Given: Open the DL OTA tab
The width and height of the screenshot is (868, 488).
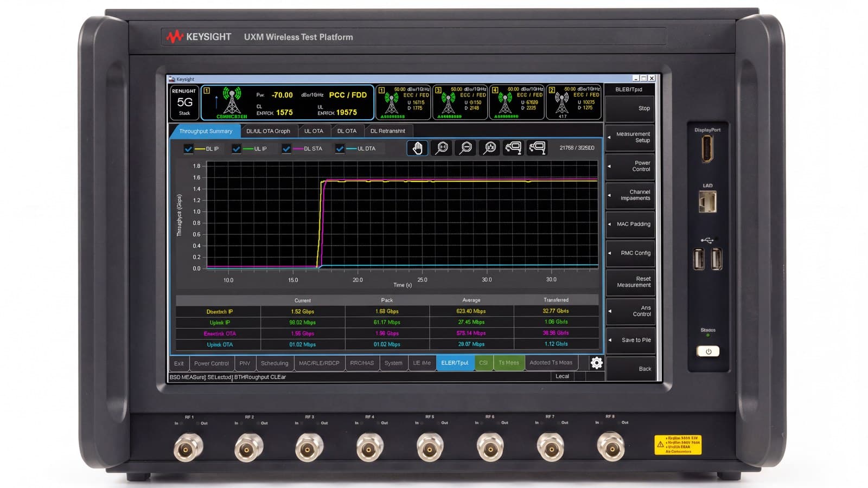Looking at the screenshot, I should 347,131.
